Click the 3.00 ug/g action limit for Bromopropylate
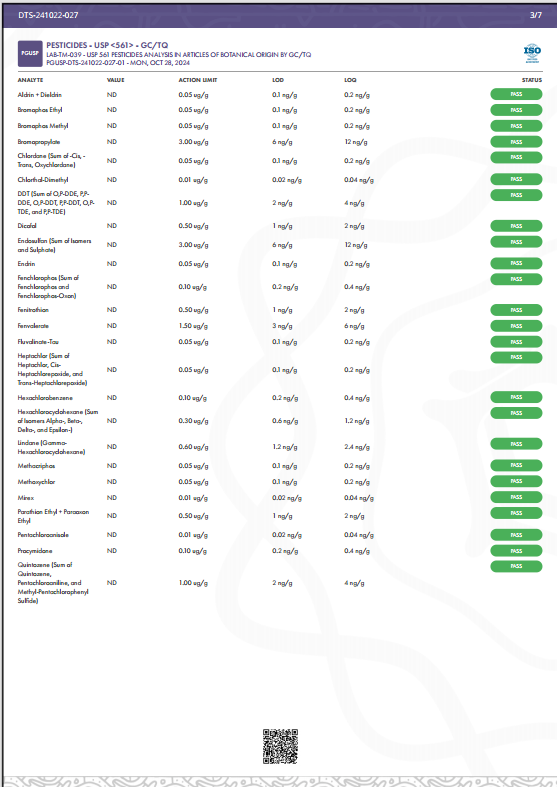The image size is (557, 787). [x=193, y=142]
